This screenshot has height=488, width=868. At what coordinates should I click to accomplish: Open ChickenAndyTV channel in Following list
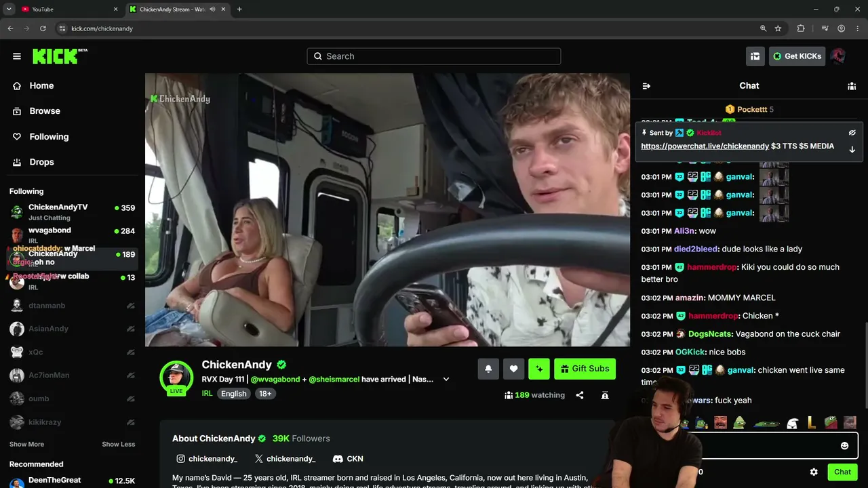pos(72,212)
